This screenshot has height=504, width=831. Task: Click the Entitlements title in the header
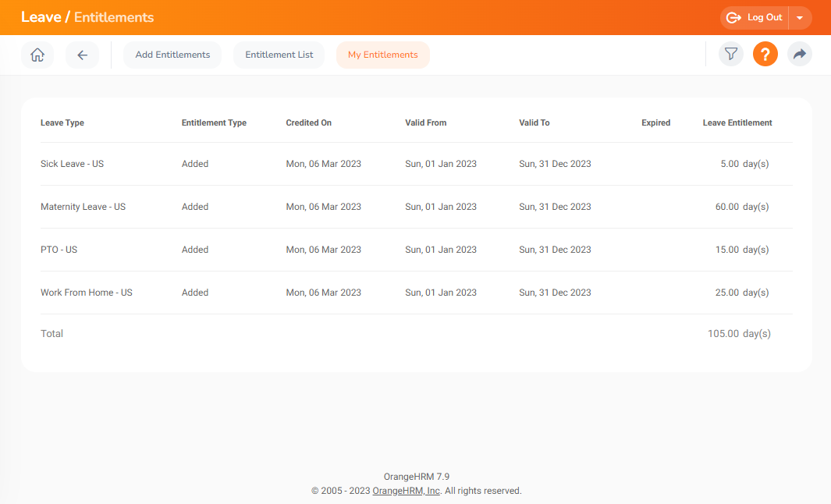pos(114,17)
